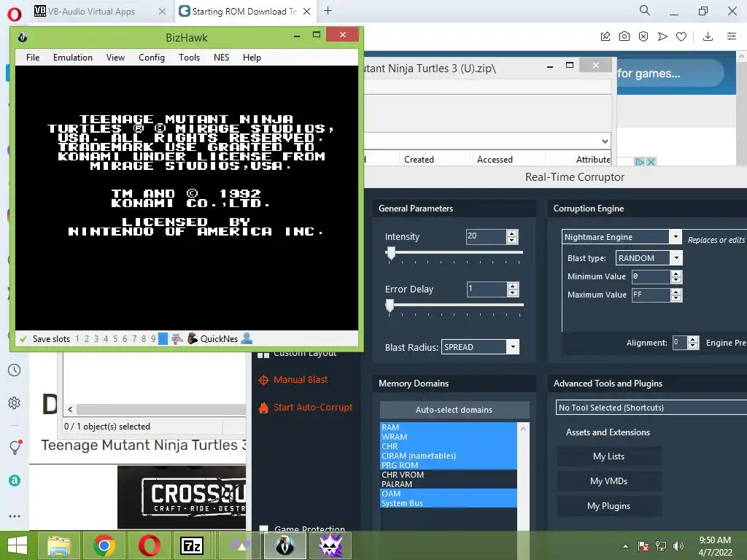Click the Manual Blast button

301,379
